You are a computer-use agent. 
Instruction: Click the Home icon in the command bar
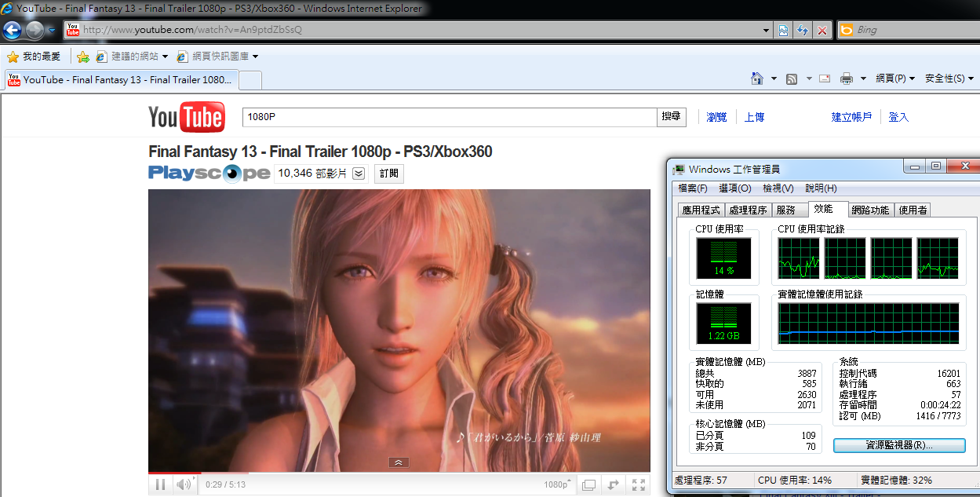757,79
